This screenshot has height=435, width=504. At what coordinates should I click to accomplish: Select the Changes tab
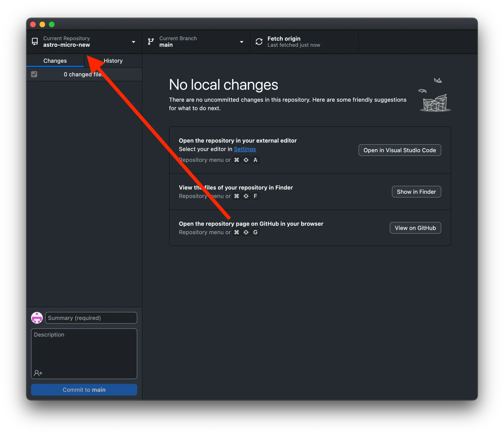coord(55,61)
